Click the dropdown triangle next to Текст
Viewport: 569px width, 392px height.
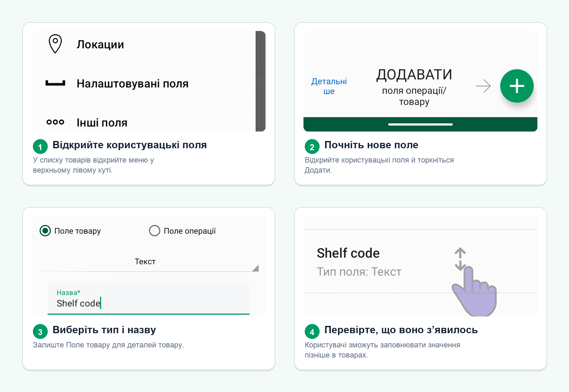tap(255, 268)
